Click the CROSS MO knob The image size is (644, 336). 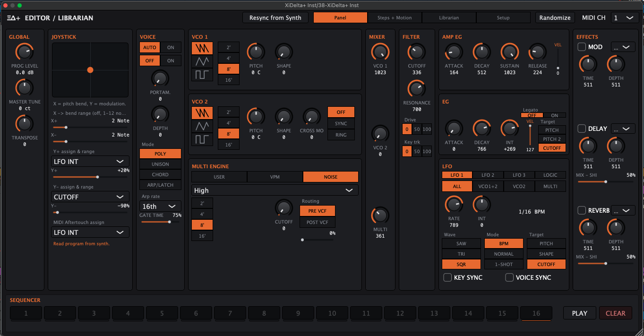click(312, 117)
